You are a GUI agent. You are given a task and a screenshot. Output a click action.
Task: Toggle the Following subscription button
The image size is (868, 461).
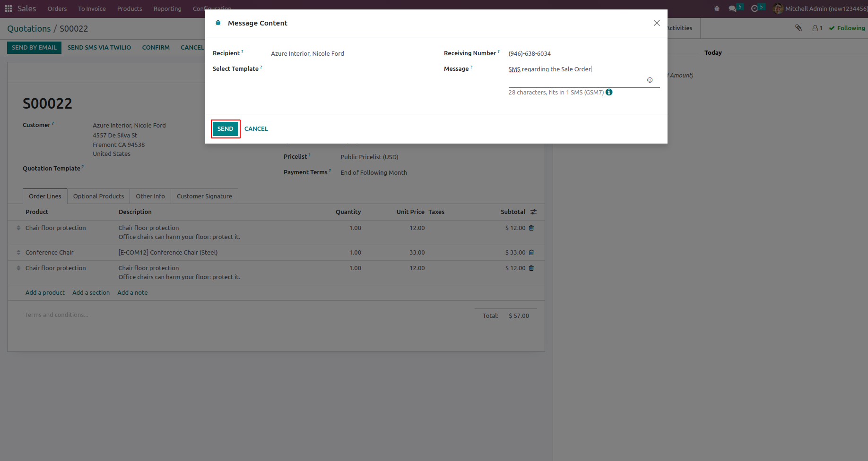coord(847,28)
